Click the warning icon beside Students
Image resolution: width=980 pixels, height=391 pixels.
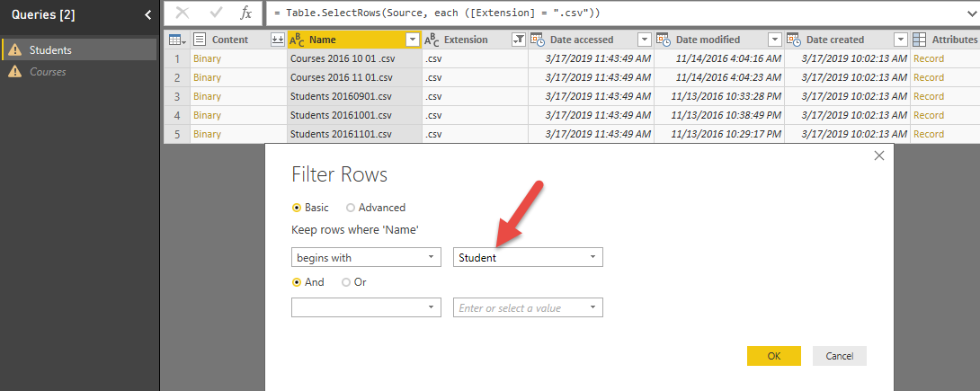coord(15,50)
